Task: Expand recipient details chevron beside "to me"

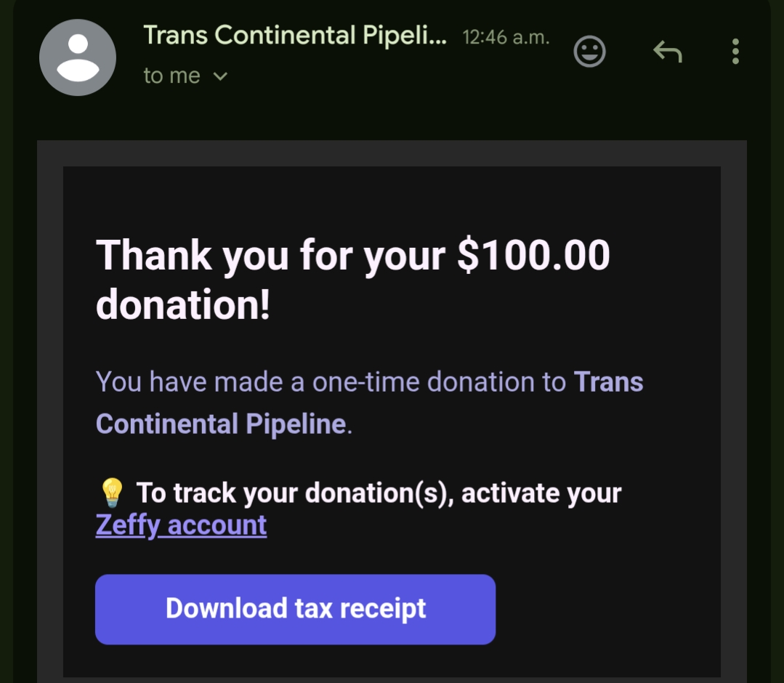Action: tap(220, 76)
